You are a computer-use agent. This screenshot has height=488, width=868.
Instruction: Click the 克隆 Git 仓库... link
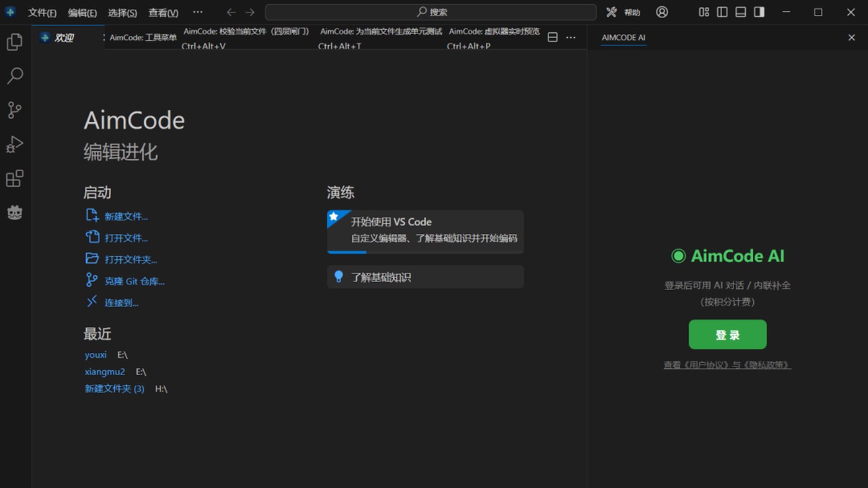point(135,282)
